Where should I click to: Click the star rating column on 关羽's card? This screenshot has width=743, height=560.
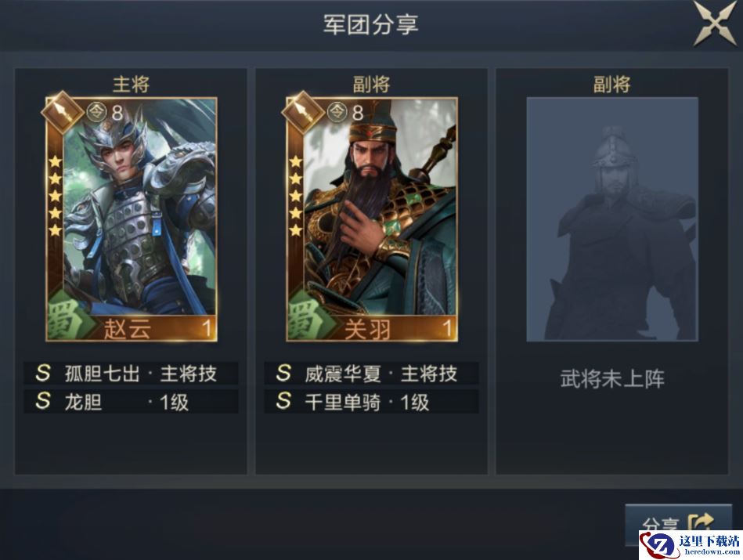[x=296, y=197]
